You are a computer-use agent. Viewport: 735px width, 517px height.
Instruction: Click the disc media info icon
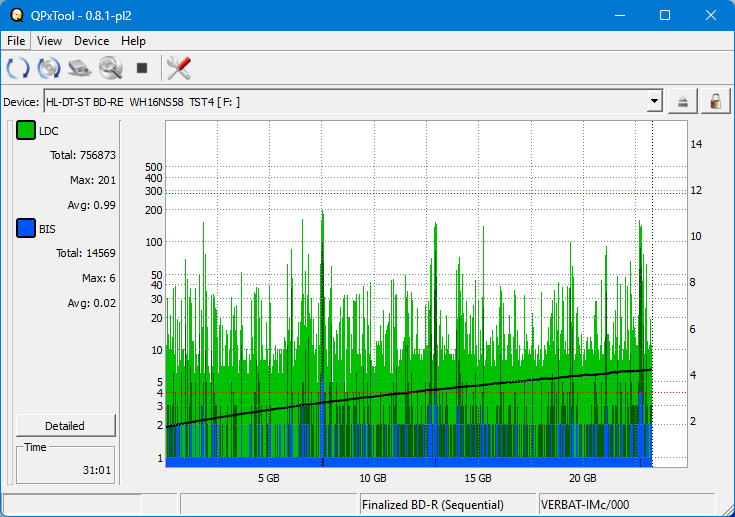(x=49, y=68)
